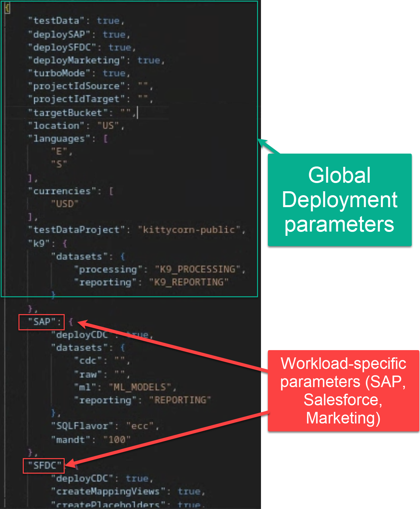Select the "100" mandt value

tap(117, 440)
